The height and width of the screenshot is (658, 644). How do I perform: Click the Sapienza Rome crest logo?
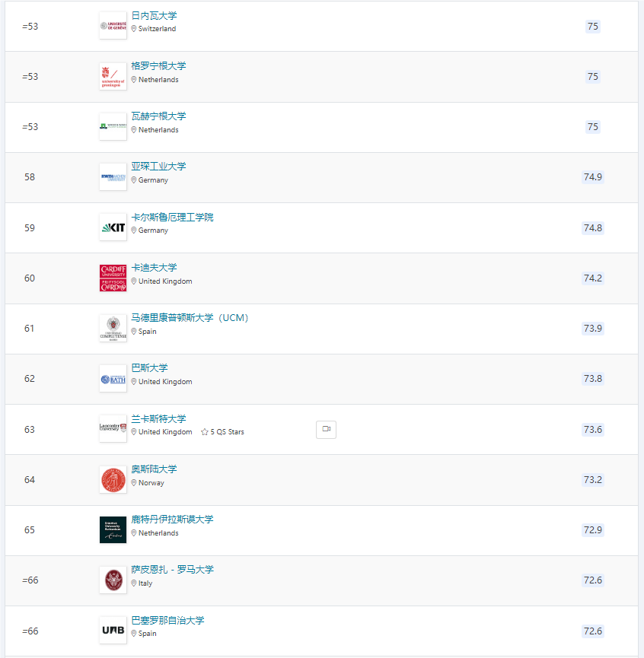[113, 580]
